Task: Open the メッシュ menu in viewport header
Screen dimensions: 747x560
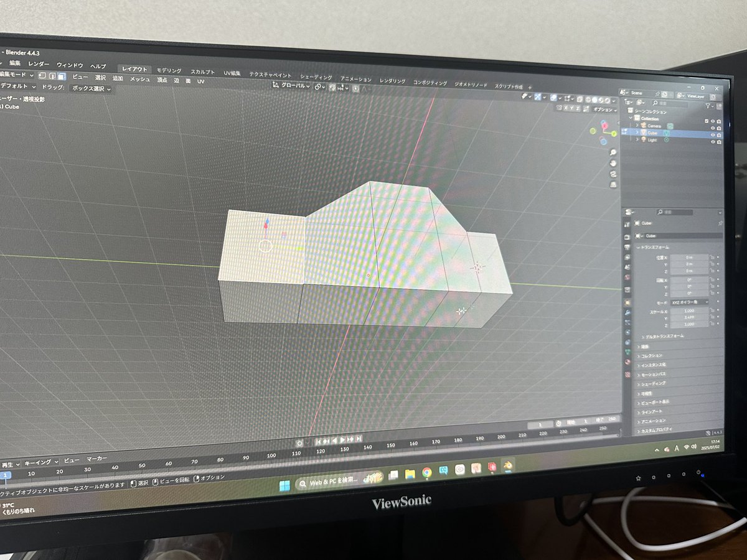Action: [139, 79]
